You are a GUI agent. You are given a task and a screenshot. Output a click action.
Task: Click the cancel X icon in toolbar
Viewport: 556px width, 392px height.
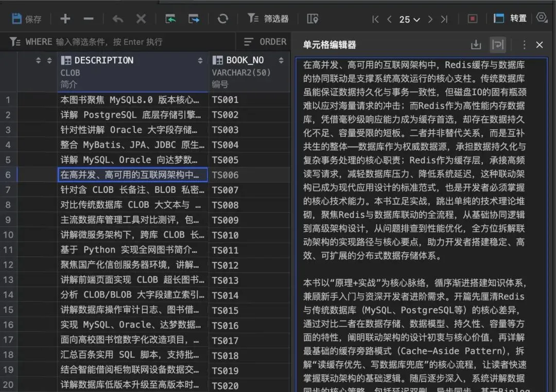point(141,19)
